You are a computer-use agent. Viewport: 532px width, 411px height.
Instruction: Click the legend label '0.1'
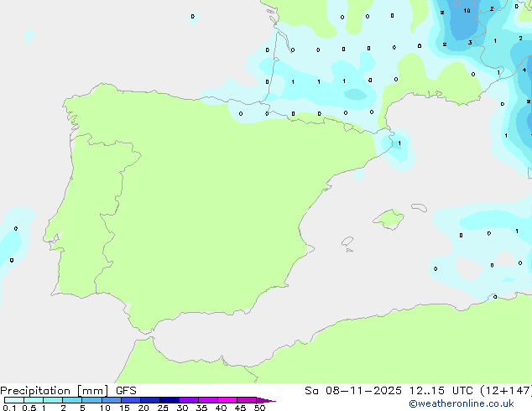tap(9, 408)
